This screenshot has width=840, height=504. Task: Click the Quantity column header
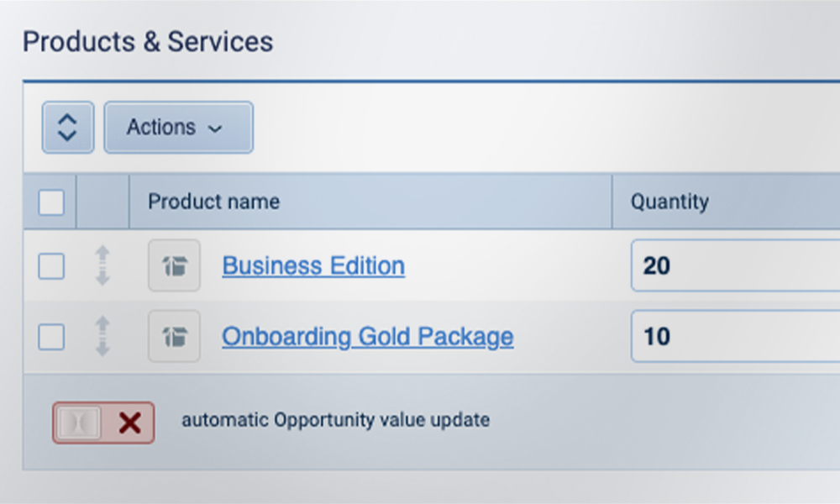(x=669, y=202)
